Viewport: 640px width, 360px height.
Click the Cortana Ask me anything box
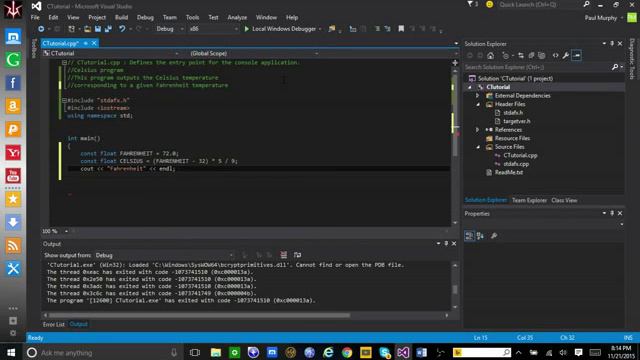coord(103,352)
